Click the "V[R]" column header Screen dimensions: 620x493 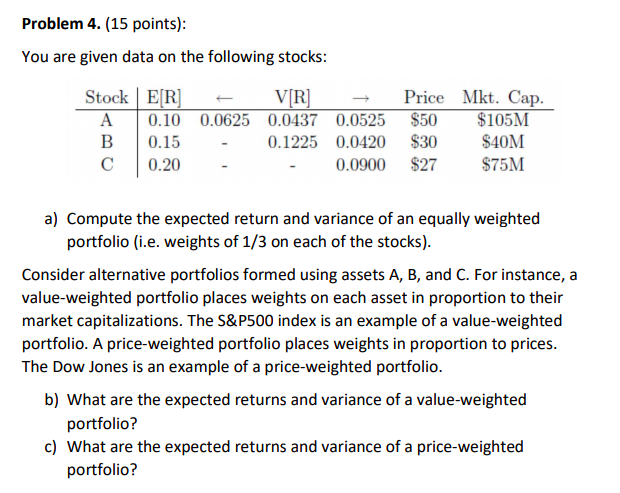pyautogui.click(x=292, y=98)
